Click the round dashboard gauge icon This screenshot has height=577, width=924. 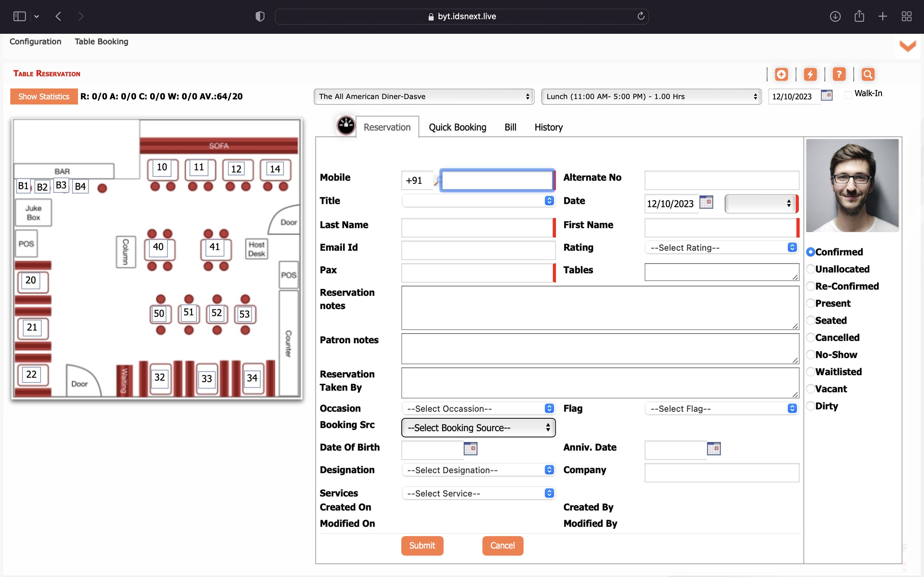point(346,125)
